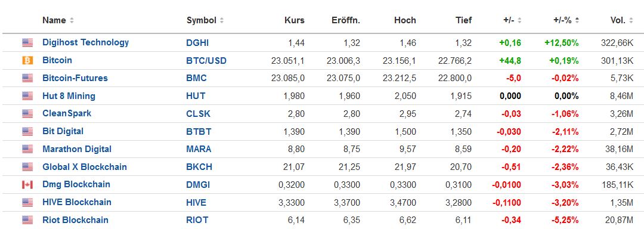
Task: Click the Kurs column header
Action: click(x=295, y=20)
